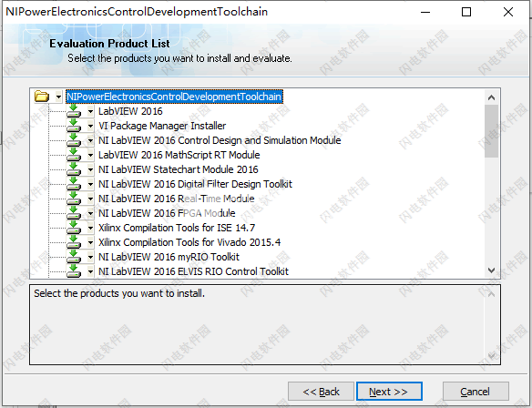Screen dimensions: 532x408
Task: Select Xilinx Compilation Tools for Vivado 2015.4
Action: [189, 242]
